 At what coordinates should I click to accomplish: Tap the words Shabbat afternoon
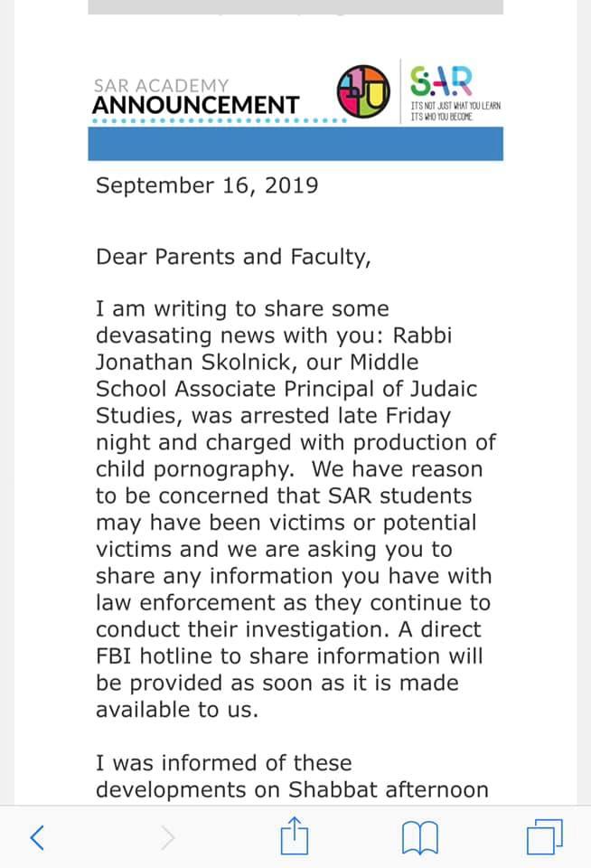tap(388, 788)
